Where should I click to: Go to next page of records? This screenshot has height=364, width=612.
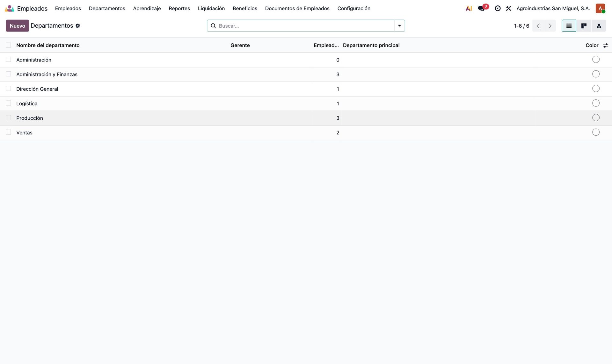coord(550,26)
